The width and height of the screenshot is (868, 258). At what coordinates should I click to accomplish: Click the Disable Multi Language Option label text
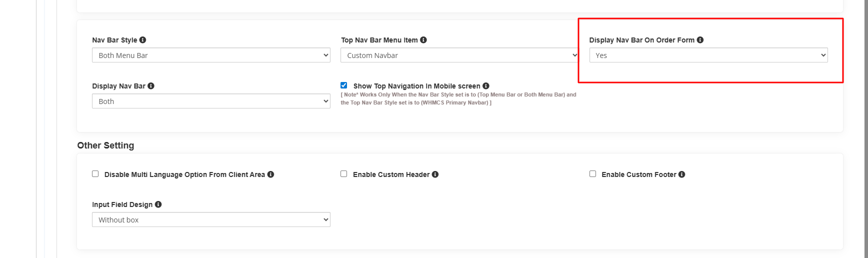tap(184, 174)
